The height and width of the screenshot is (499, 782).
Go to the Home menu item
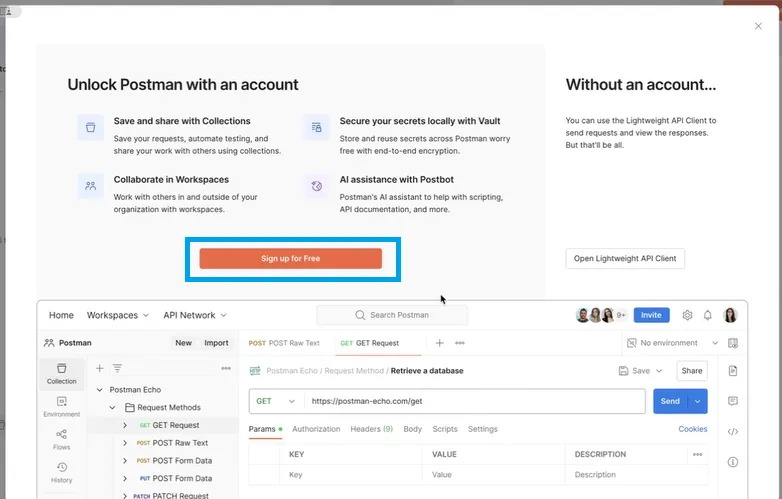[x=61, y=315]
